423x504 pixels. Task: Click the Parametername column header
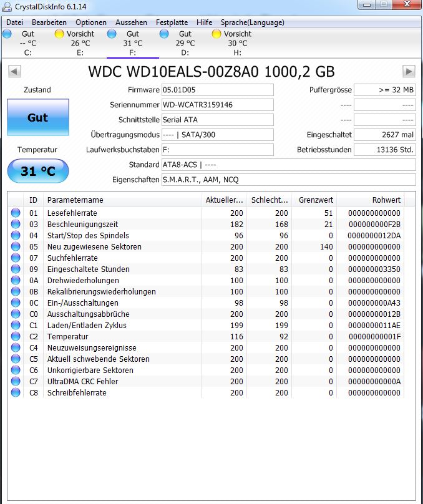tap(122, 200)
